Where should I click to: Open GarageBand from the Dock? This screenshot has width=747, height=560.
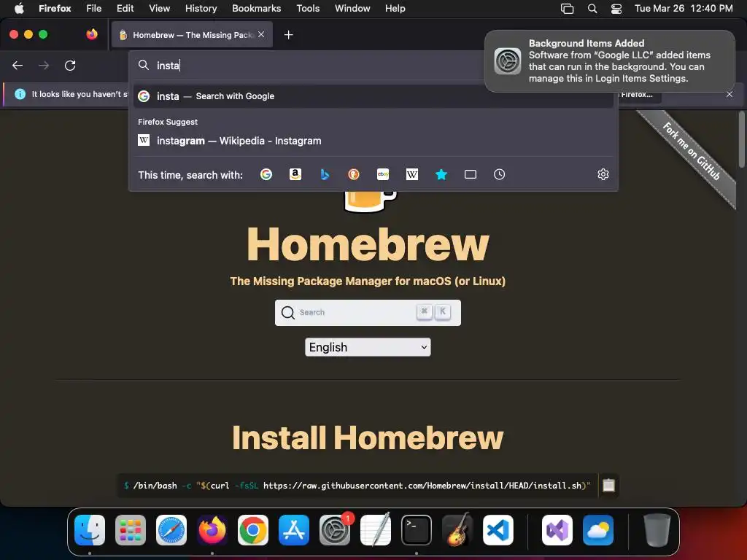[457, 530]
